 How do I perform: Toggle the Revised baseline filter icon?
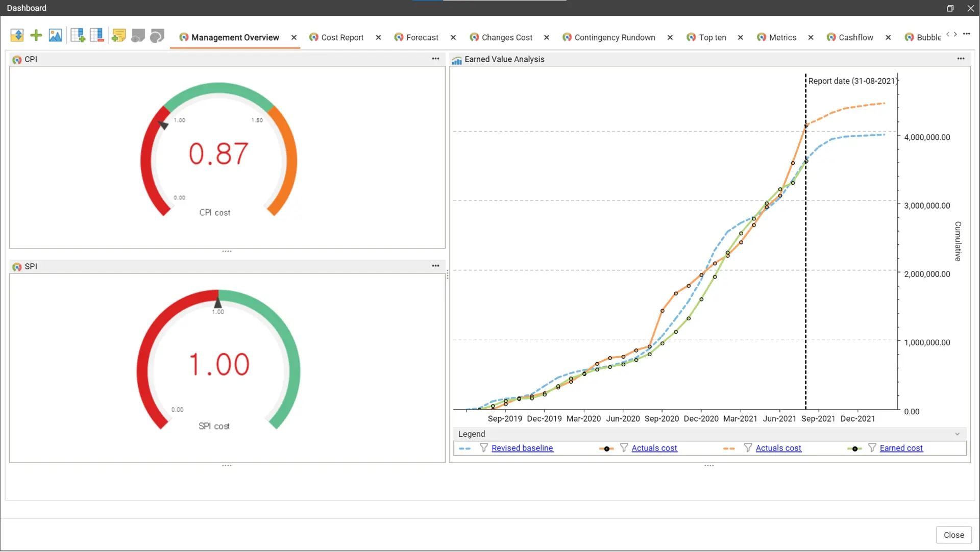[x=483, y=448]
